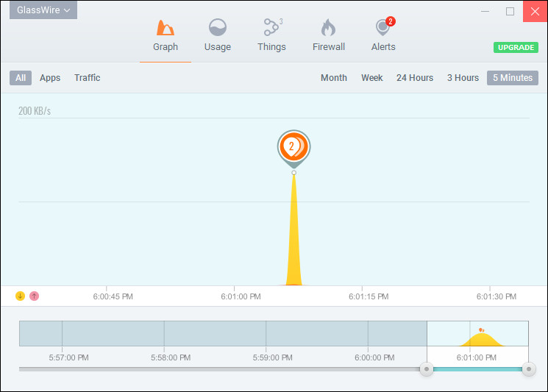Set time range to 3 Hours
Image resolution: width=548 pixels, height=392 pixels.
pyautogui.click(x=463, y=78)
